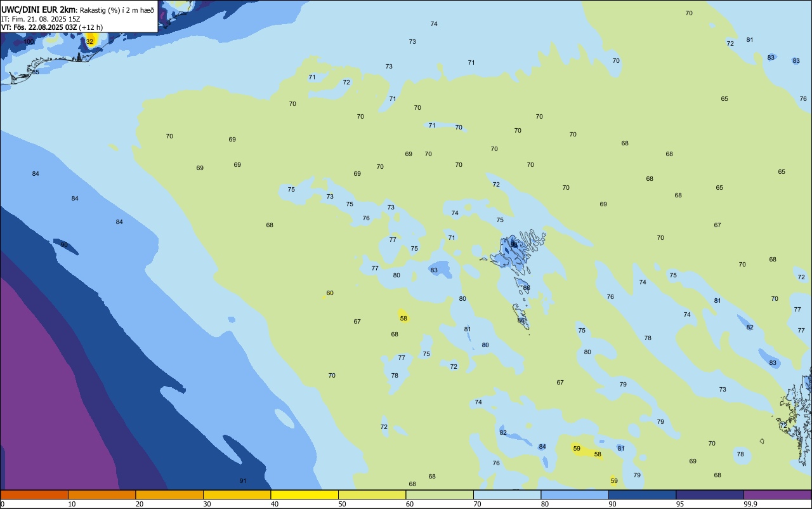Screen dimensions: 812x509
Task: Select the legend tick label '50'
Action: click(x=342, y=504)
